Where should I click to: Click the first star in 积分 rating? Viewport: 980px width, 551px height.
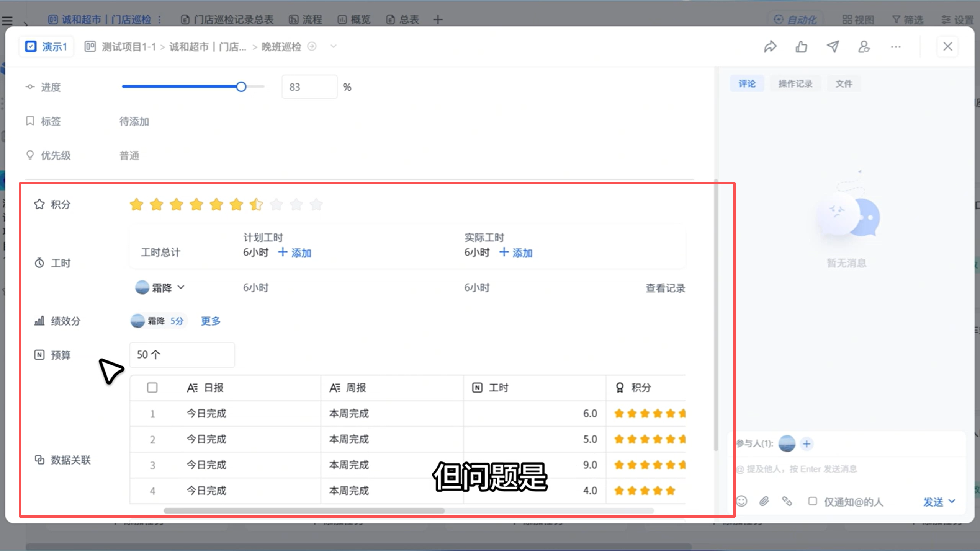136,205
